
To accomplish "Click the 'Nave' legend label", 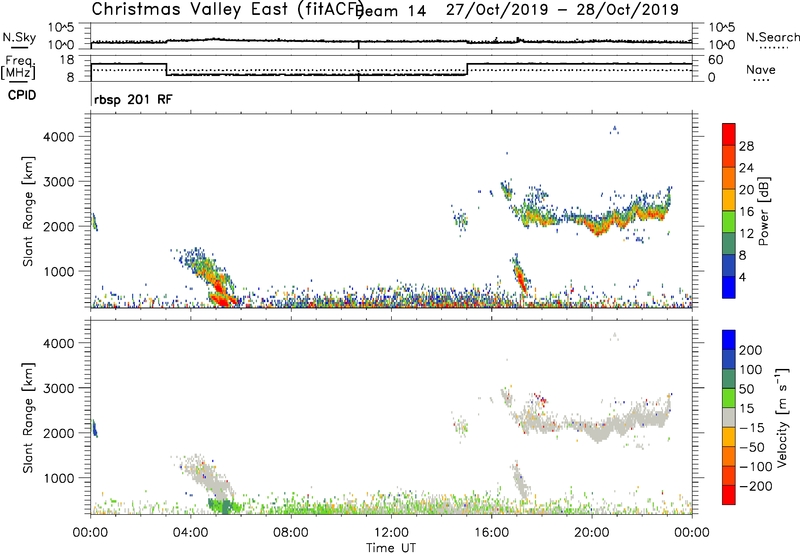I will pos(761,70).
